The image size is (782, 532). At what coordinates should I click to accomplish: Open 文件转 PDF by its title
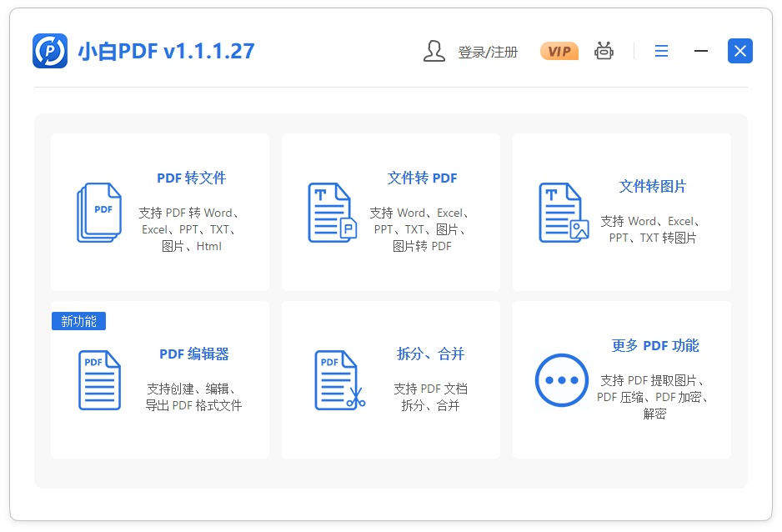tap(422, 178)
